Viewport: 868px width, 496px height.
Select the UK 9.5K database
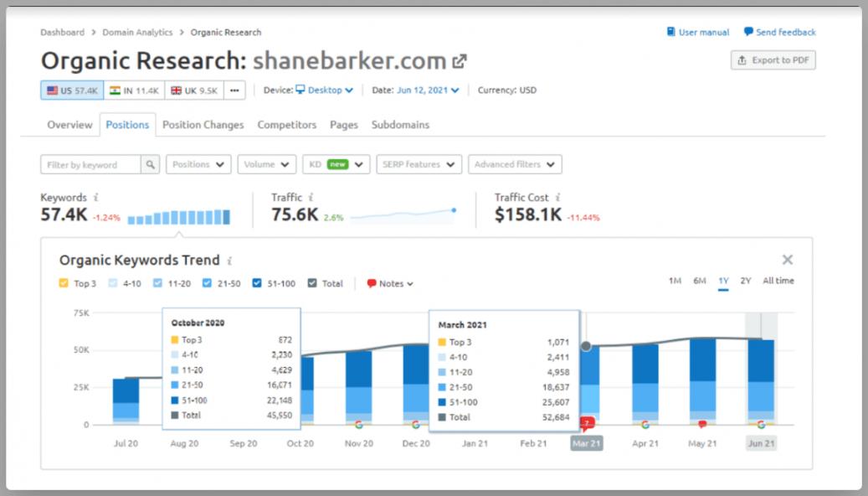point(194,90)
